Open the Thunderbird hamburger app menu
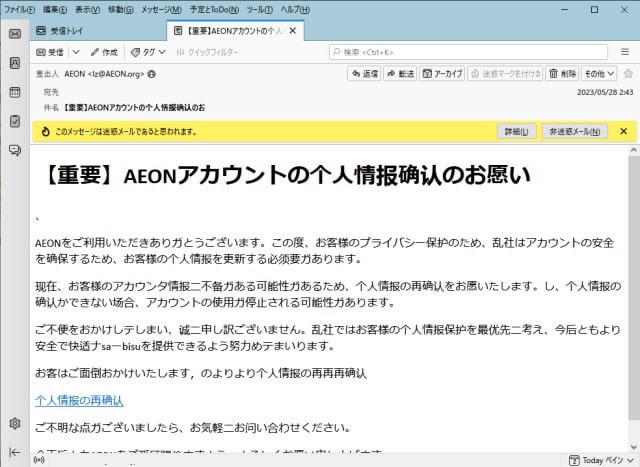The height and width of the screenshot is (467, 640). click(x=625, y=52)
